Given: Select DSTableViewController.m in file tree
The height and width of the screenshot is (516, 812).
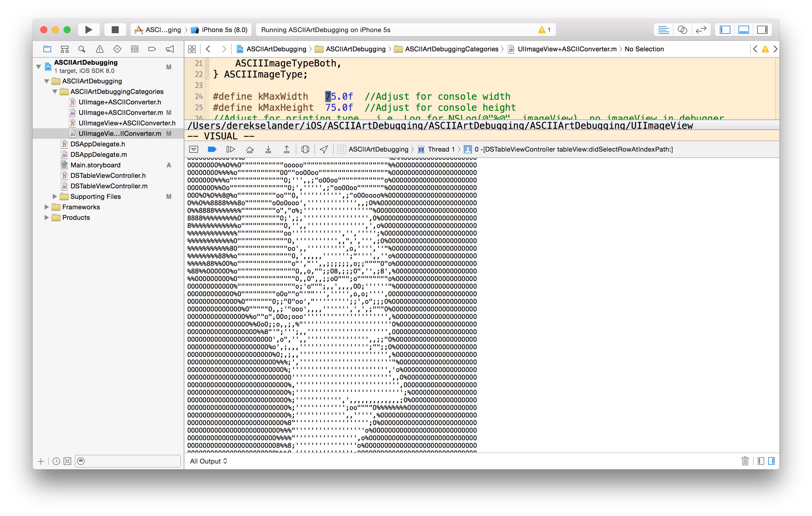Looking at the screenshot, I should tap(108, 186).
